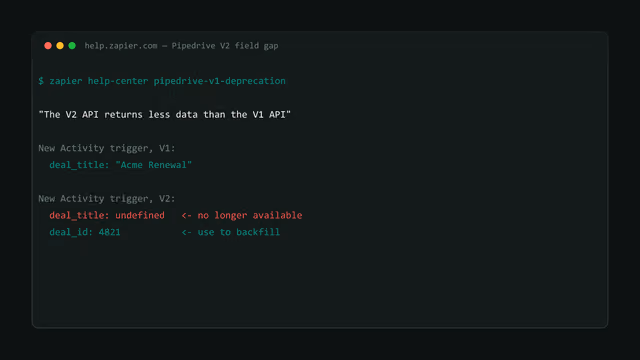Click the quoted V2 API returns sentence
Image resolution: width=640 pixels, height=360 pixels.
(164, 115)
